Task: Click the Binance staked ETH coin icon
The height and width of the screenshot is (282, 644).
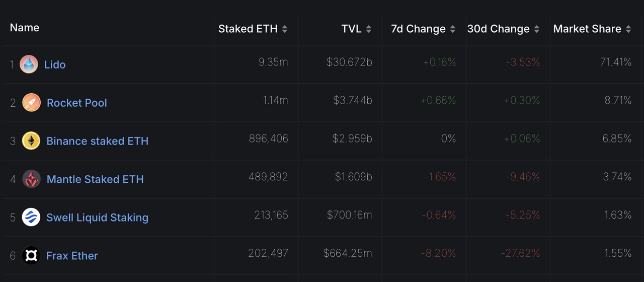Action: click(31, 141)
